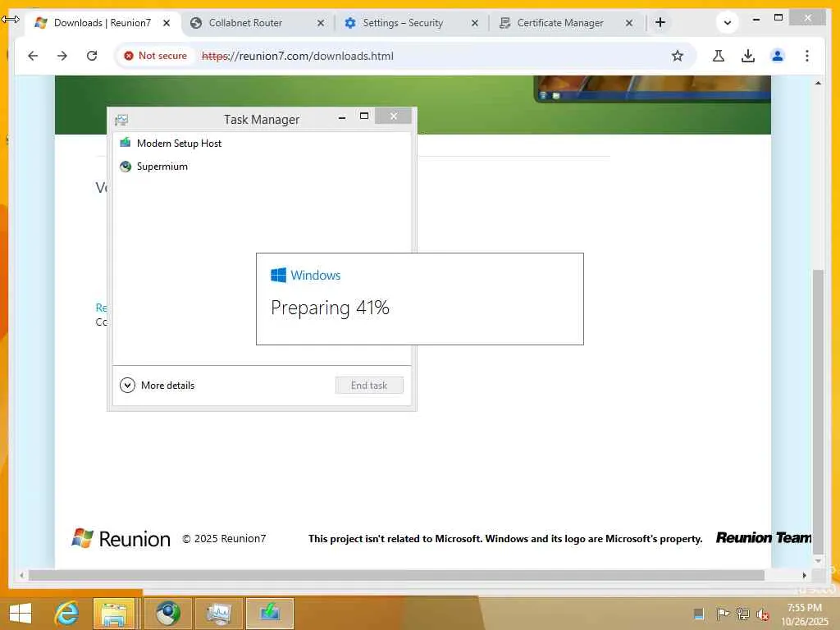Click the vertical page scrollbar thumb
This screenshot has height=630, width=840.
818,412
